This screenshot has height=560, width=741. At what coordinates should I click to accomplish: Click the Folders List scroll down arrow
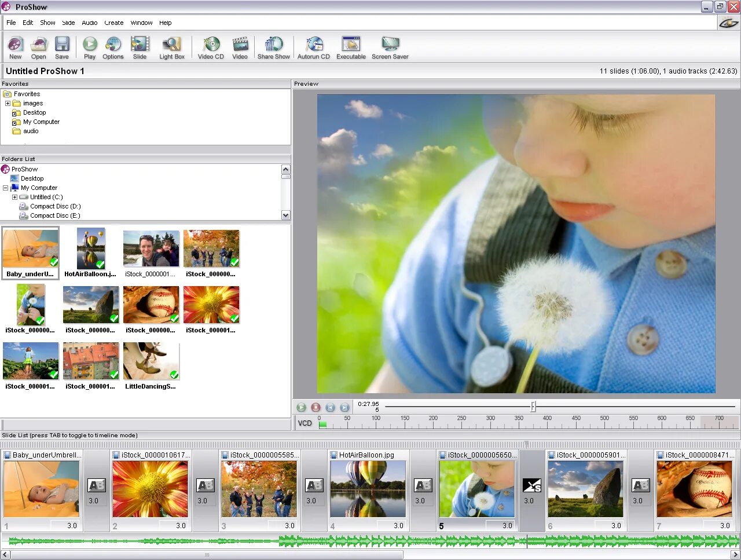point(285,215)
